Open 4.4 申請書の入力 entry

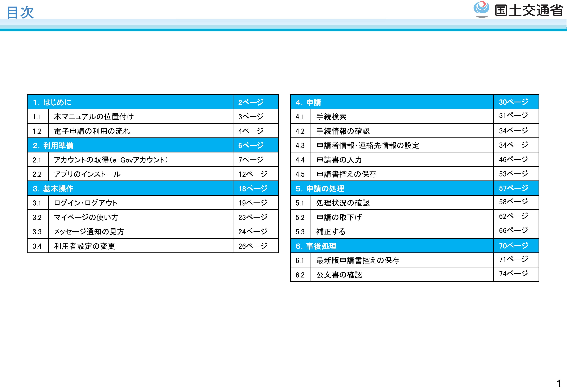click(x=339, y=160)
